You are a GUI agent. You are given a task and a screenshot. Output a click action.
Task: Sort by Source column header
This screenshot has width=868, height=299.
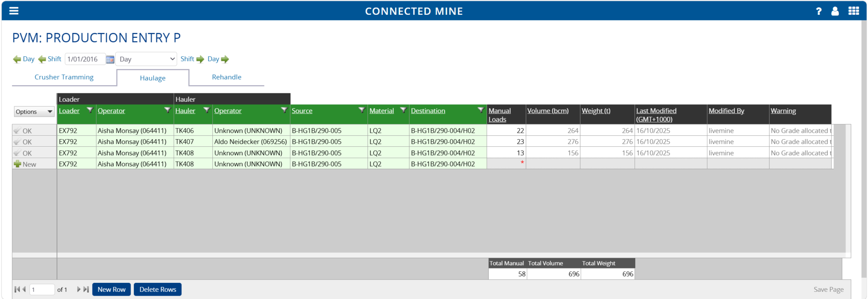point(302,111)
